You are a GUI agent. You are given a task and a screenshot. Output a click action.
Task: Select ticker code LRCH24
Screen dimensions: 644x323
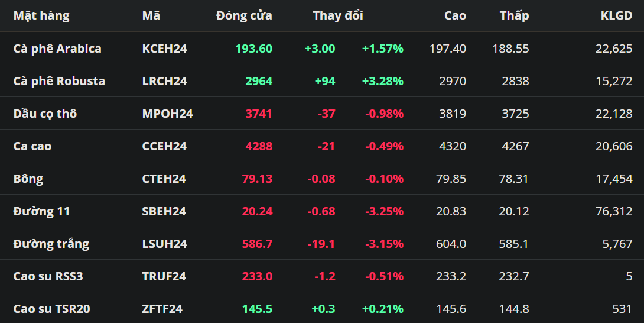click(164, 81)
